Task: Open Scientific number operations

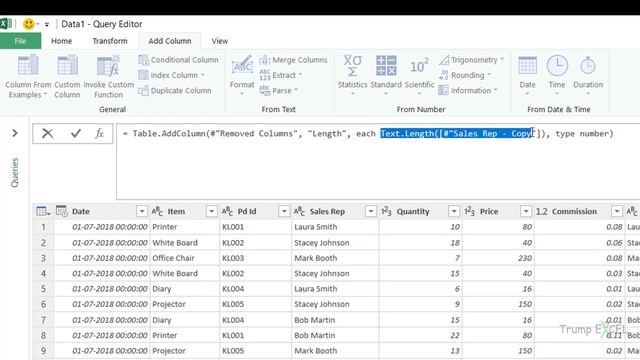Action: pyautogui.click(x=419, y=76)
